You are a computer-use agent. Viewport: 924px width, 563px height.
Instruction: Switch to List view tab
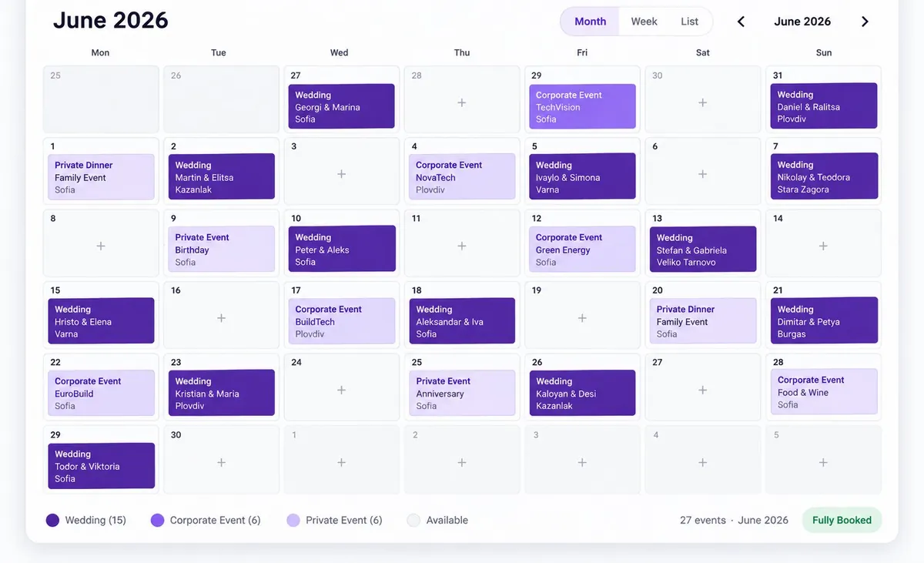pos(689,22)
